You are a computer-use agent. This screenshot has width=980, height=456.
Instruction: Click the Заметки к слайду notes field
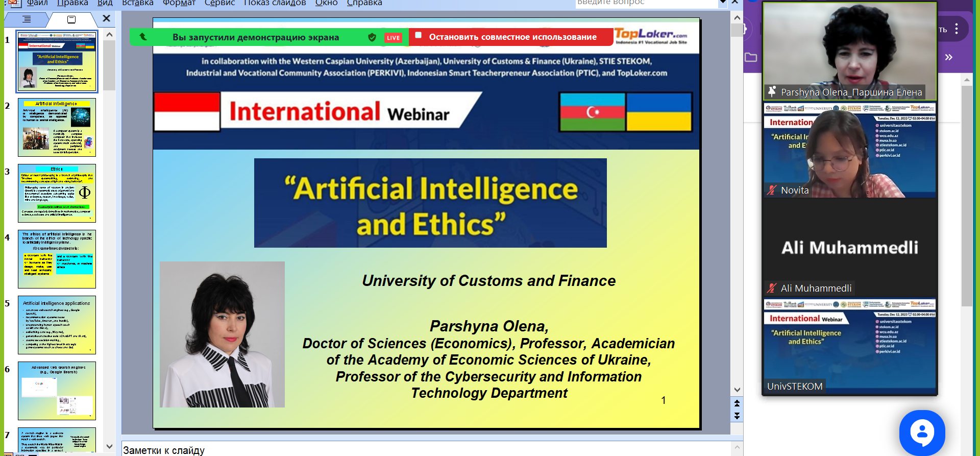426,449
